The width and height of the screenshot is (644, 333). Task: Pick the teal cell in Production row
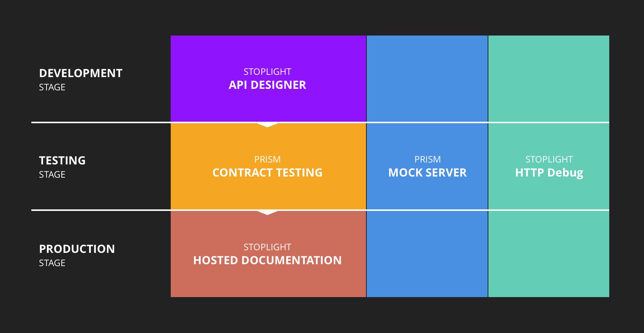click(x=549, y=254)
